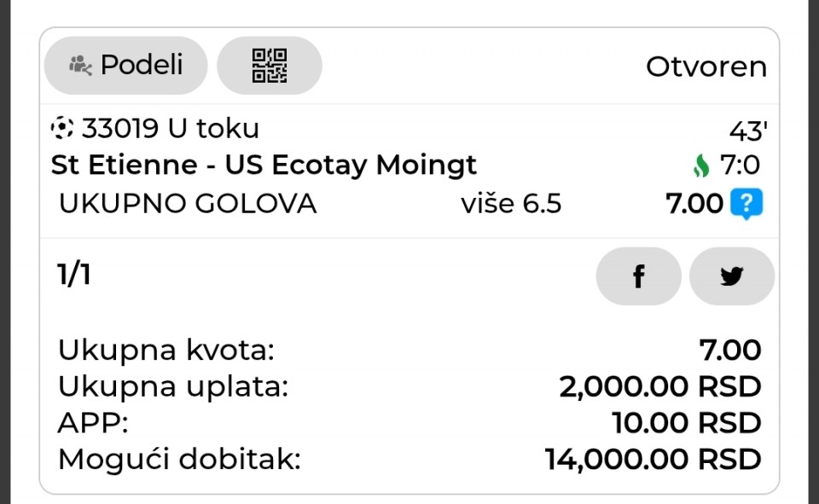
Task: Click the green flame live icon
Action: [701, 165]
